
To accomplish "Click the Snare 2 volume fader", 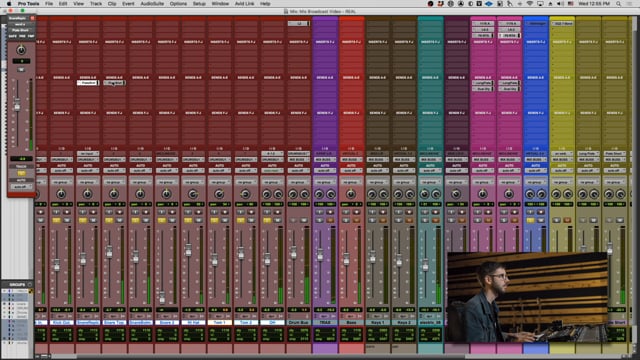I will pos(162,298).
